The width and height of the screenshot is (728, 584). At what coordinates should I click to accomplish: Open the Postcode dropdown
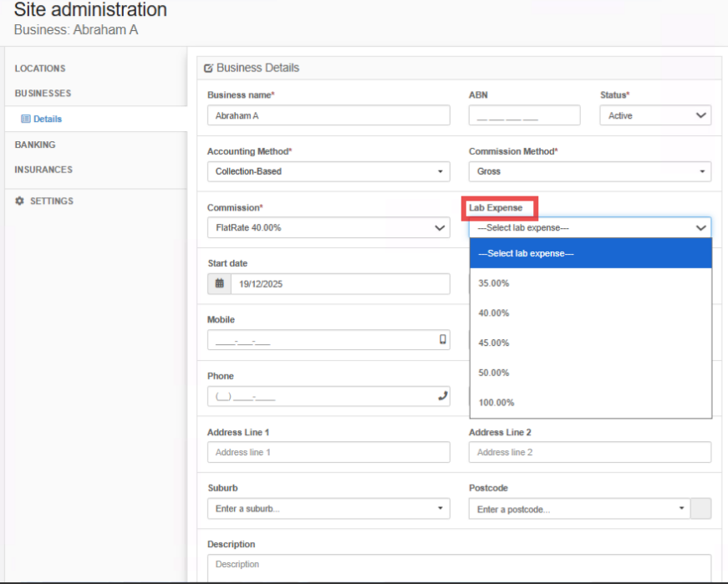click(579, 509)
